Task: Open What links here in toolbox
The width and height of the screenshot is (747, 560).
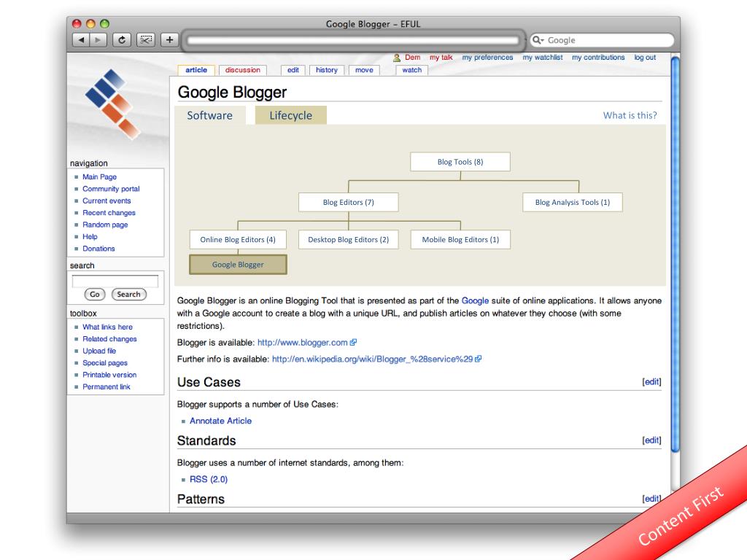Action: pyautogui.click(x=108, y=327)
